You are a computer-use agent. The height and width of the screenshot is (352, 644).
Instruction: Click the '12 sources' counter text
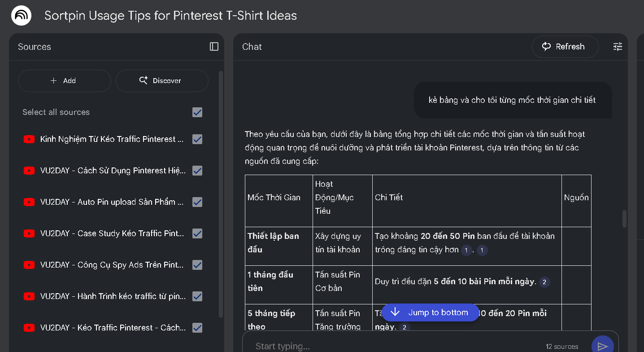[x=562, y=347]
